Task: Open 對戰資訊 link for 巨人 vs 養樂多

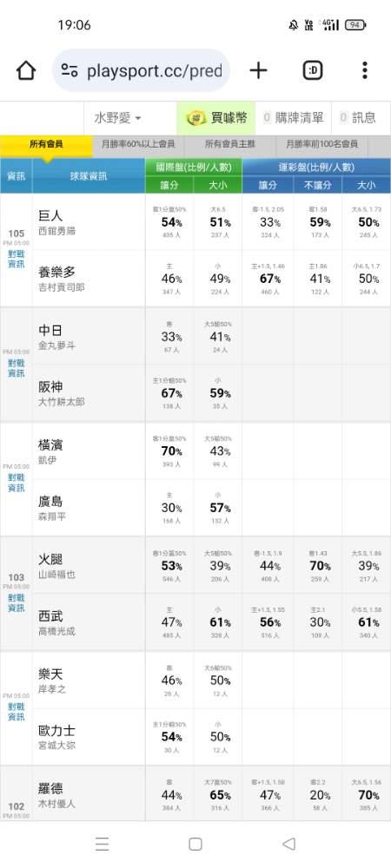Action: coord(16,259)
